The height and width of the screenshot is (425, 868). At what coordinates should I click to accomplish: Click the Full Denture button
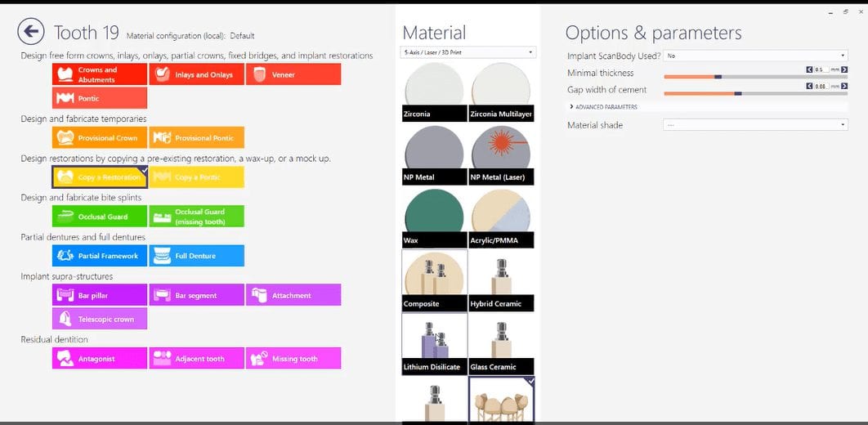click(x=196, y=256)
